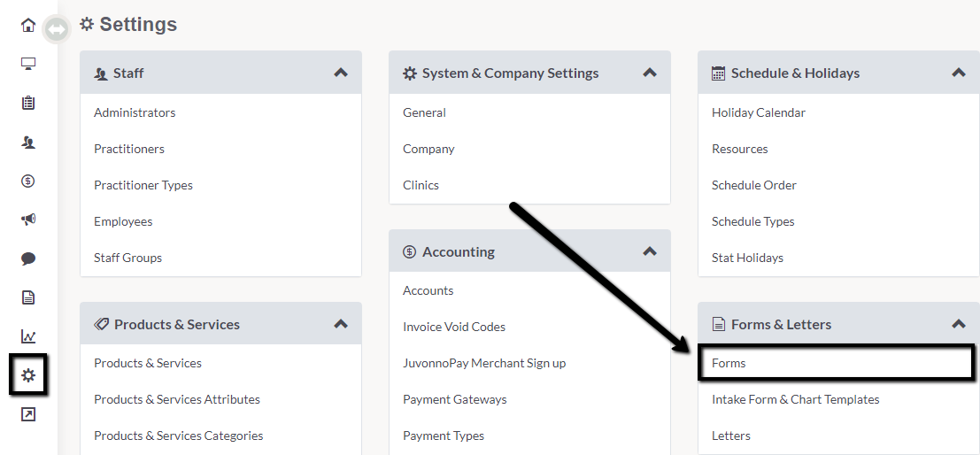
Task: Open the Forms link
Action: point(729,363)
